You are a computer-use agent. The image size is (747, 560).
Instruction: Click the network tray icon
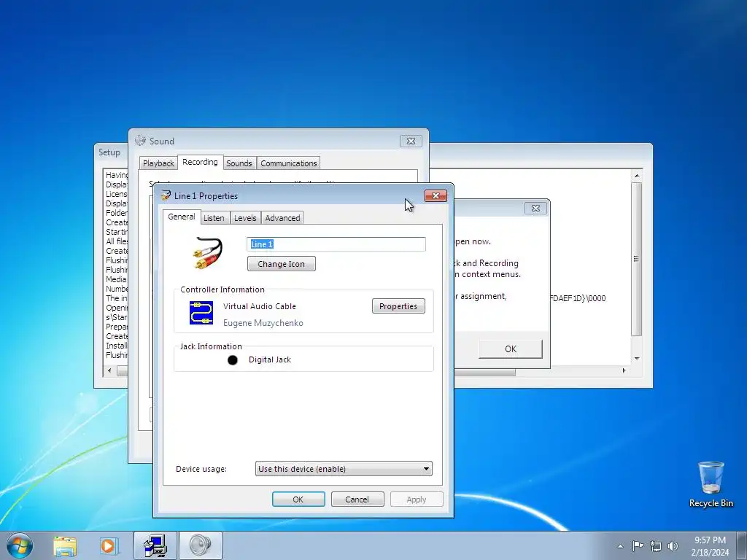pyautogui.click(x=656, y=546)
